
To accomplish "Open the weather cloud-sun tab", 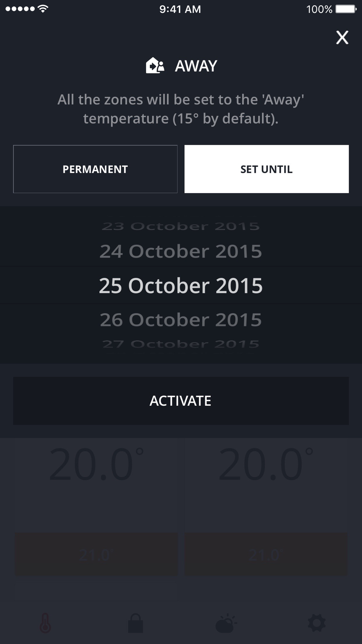I will [226, 623].
